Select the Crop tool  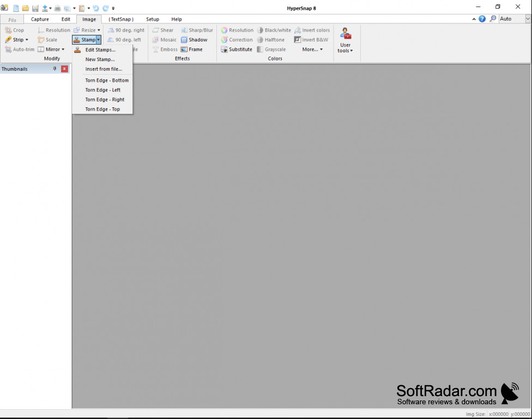pyautogui.click(x=15, y=30)
